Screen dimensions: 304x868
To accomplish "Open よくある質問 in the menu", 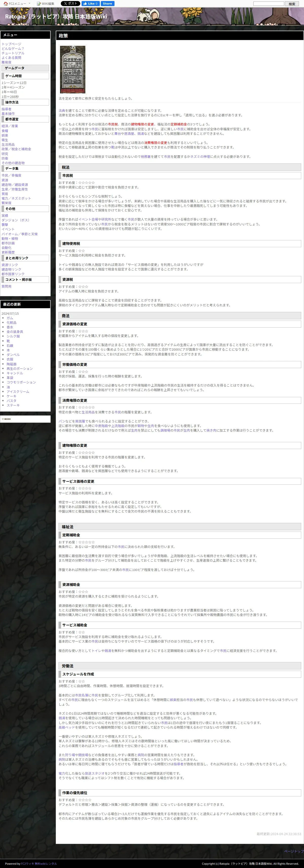I will 11,58.
